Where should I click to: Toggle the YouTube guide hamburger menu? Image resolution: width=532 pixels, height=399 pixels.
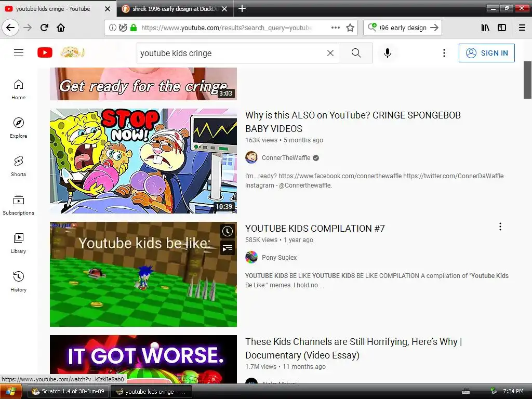click(x=19, y=53)
